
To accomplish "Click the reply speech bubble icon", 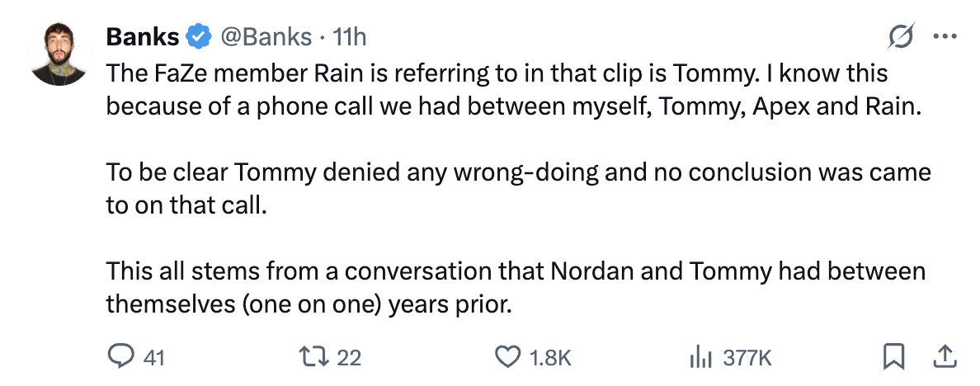I will coord(121,357).
